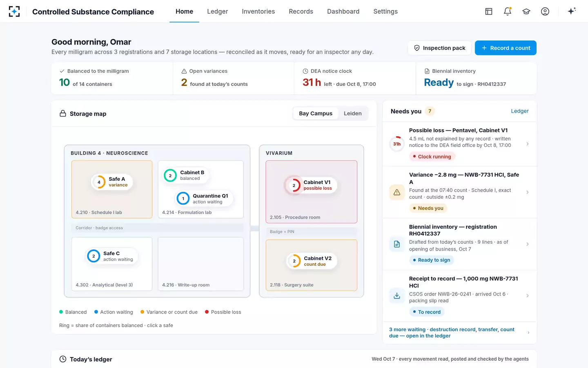The image size is (588, 368).
Task: Select the Safe C action waiting ring
Action: (94, 256)
